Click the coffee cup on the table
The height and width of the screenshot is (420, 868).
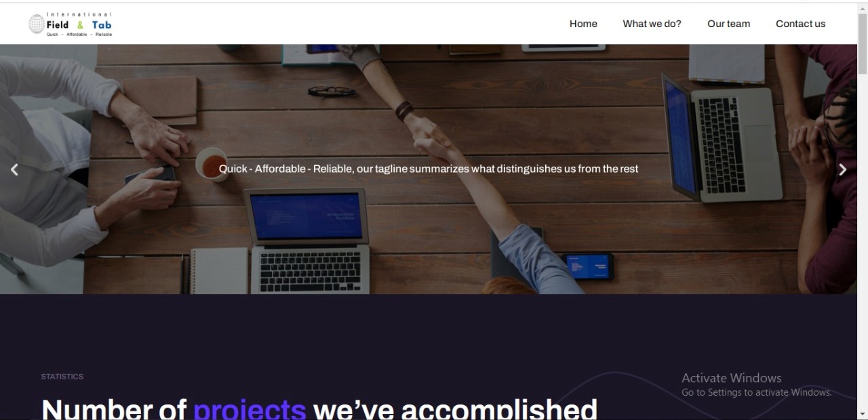click(211, 165)
